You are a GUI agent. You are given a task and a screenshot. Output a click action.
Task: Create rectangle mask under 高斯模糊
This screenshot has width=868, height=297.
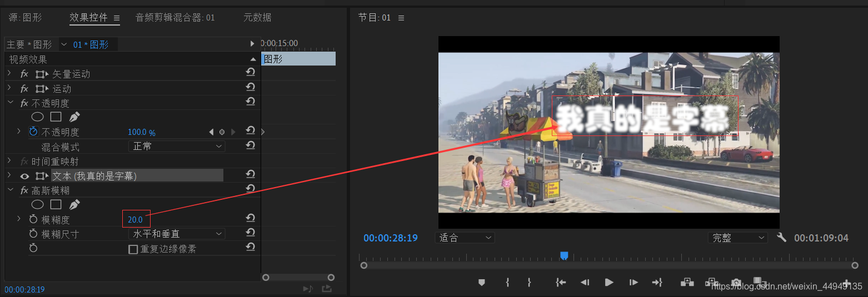click(x=56, y=205)
